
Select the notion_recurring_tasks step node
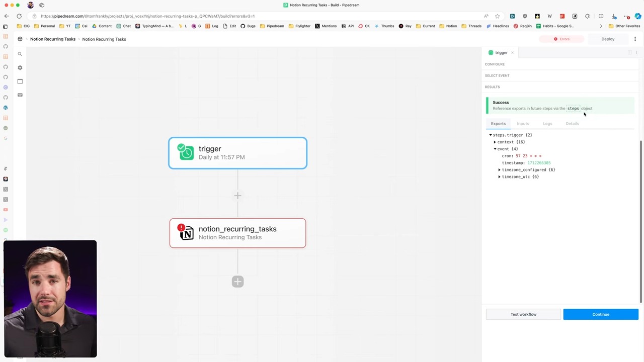[x=237, y=233]
